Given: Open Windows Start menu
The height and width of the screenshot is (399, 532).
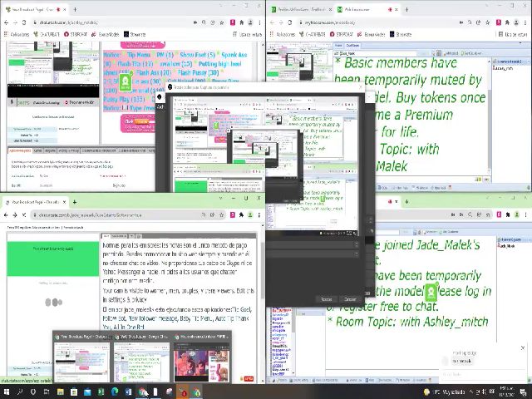Looking at the screenshot, I should [x=6, y=392].
